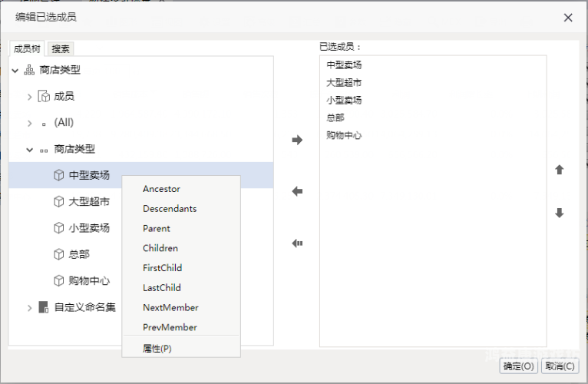This screenshot has width=588, height=384.
Task: Collapse the nested 商店类型 level node
Action: point(30,150)
